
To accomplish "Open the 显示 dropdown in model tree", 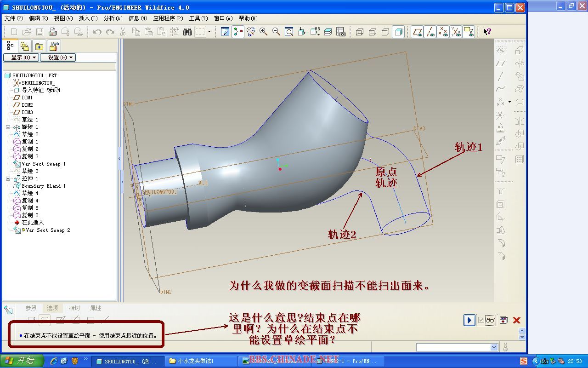I will [21, 57].
